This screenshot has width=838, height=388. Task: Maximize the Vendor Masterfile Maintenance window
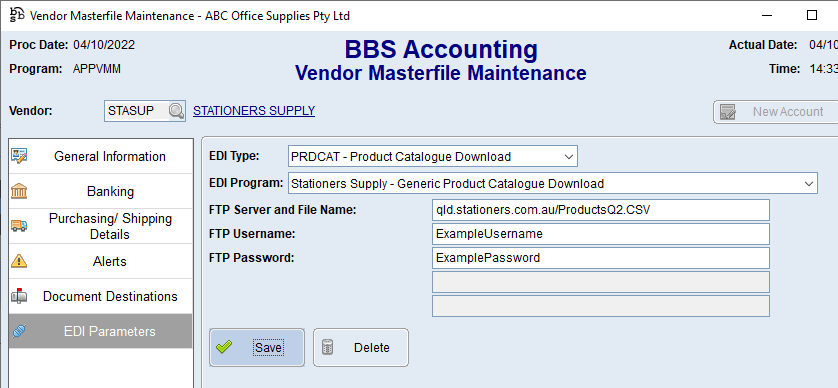[x=812, y=15]
